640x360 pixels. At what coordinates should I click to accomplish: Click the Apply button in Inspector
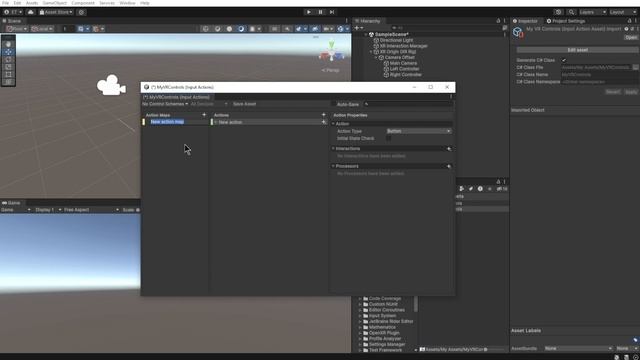point(631,92)
